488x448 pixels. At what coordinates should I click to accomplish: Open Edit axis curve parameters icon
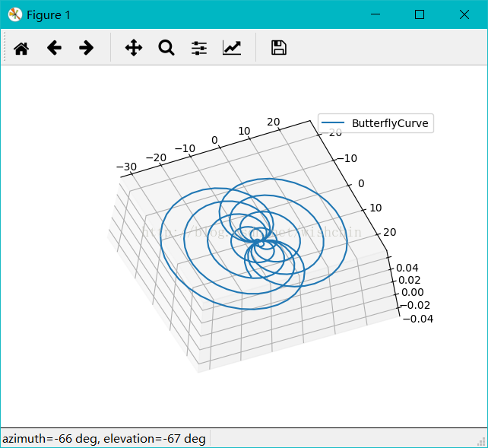coord(232,48)
